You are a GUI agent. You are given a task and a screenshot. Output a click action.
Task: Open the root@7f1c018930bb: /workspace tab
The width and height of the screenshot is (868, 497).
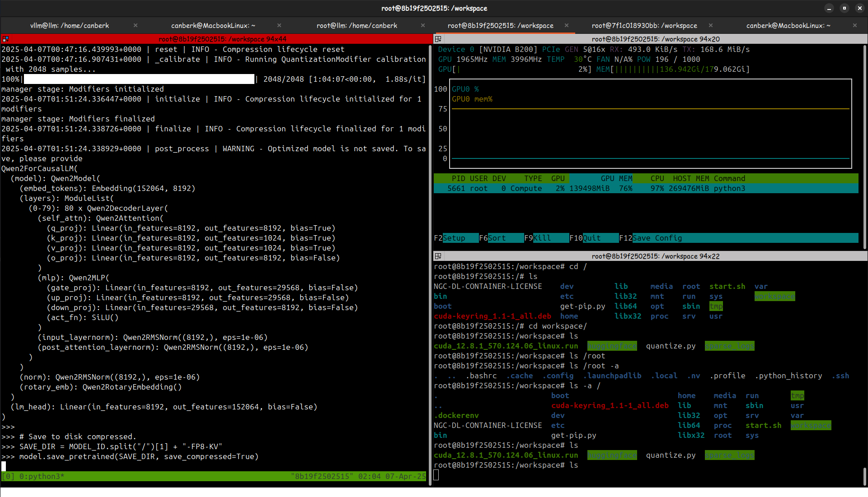644,26
